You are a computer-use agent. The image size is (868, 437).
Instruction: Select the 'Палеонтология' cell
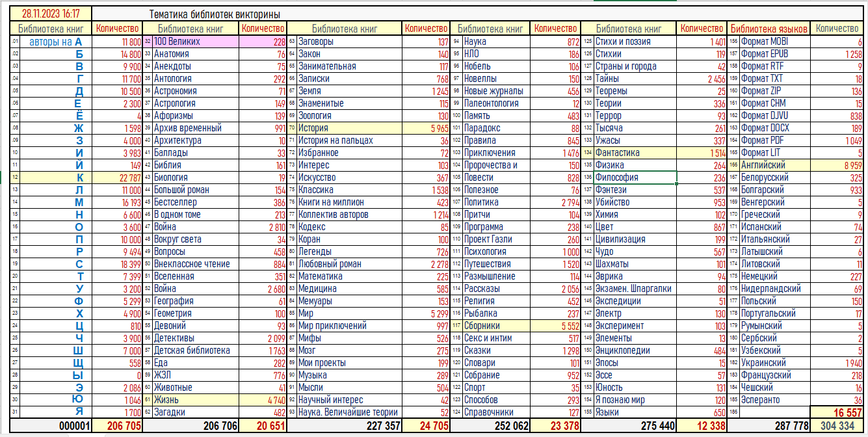[497, 103]
